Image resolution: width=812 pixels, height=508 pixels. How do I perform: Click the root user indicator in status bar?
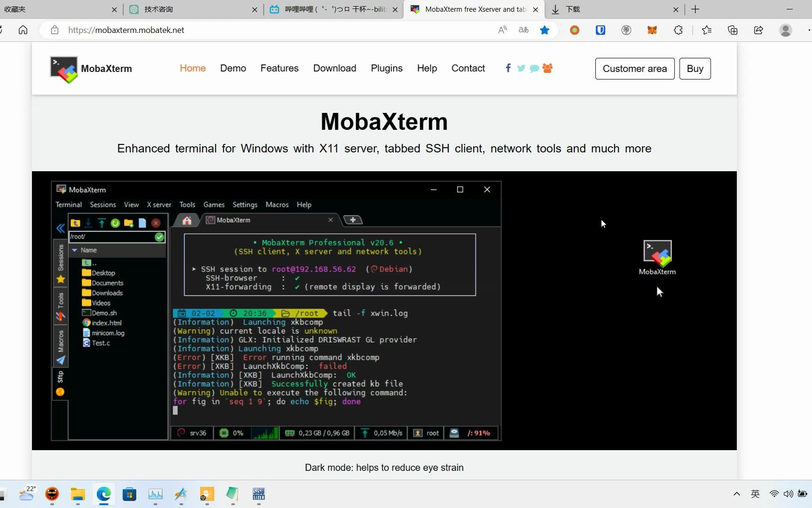pyautogui.click(x=426, y=433)
